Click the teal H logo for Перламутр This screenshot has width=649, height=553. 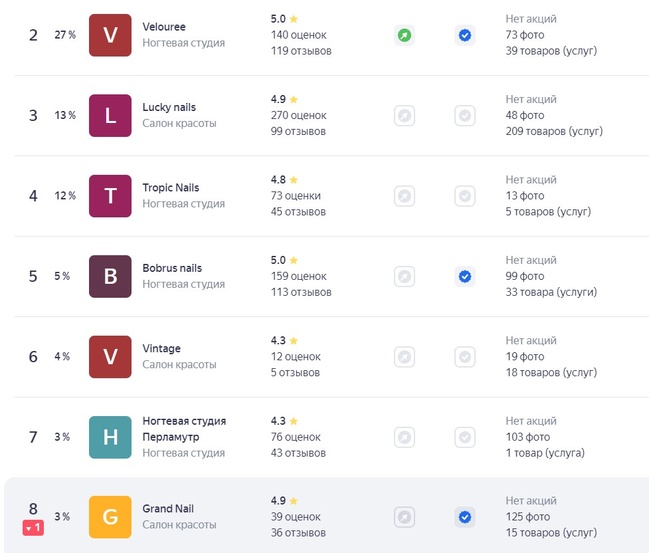110,437
